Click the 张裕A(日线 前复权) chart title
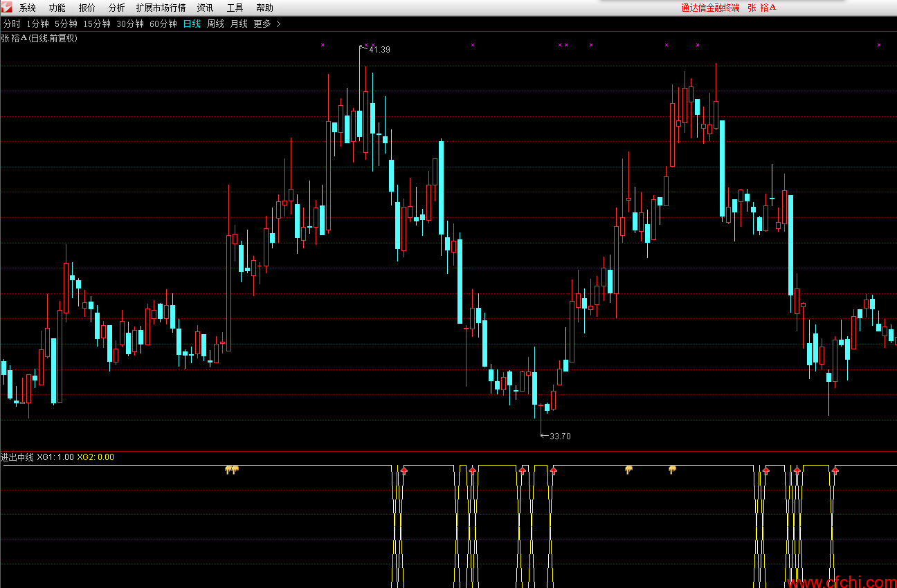Screen dimensions: 897x588 pos(39,38)
